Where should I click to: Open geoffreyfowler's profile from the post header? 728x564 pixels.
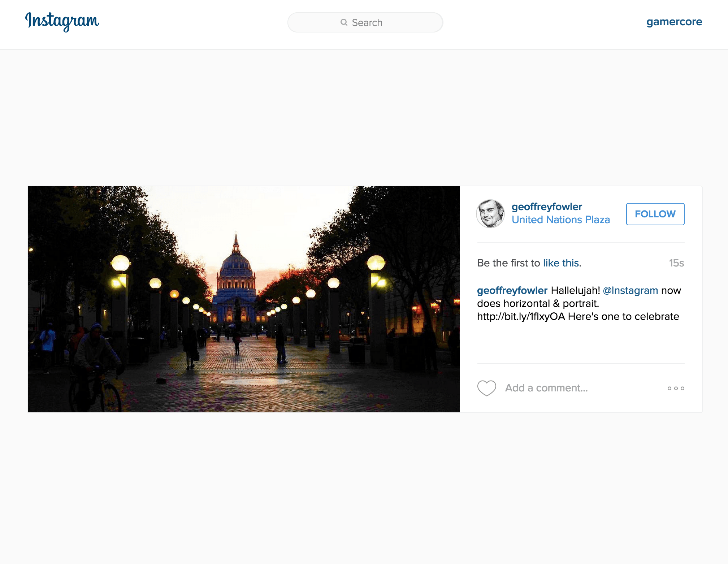pyautogui.click(x=546, y=207)
